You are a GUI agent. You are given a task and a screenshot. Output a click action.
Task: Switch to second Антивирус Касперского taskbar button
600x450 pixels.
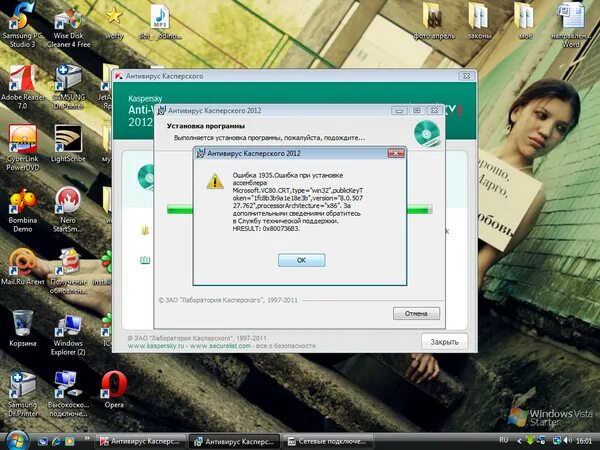(x=235, y=442)
